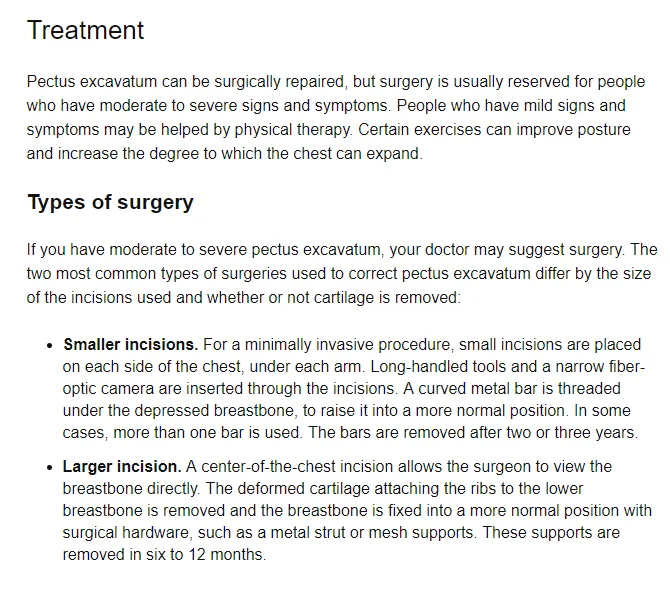The height and width of the screenshot is (598, 670).
Task: Click the bold Smaller incisions label
Action: [x=131, y=345]
